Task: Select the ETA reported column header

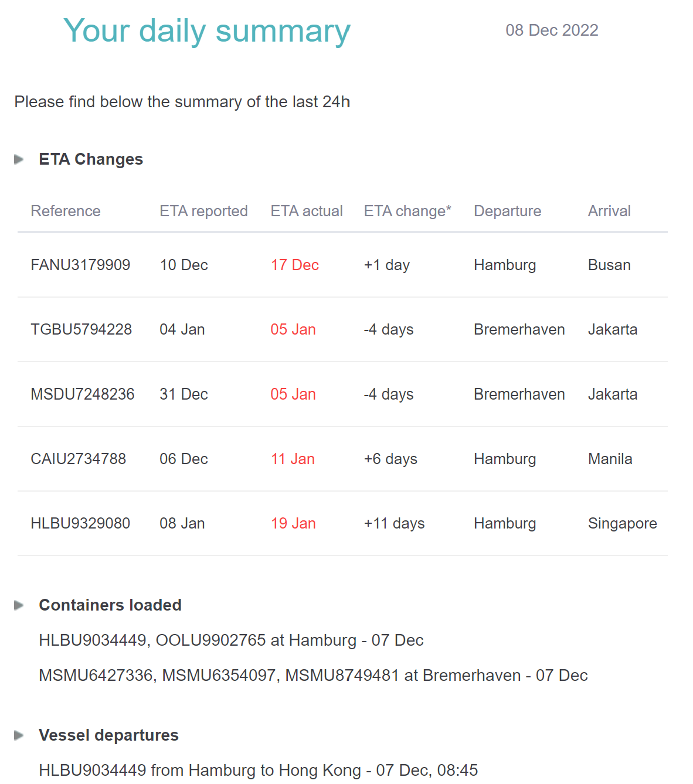Action: [203, 211]
